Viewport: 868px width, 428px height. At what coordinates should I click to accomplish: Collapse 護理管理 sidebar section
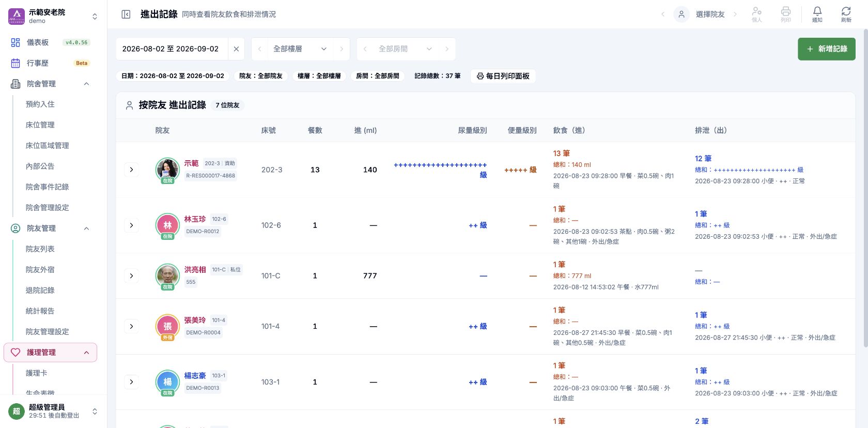pos(86,353)
